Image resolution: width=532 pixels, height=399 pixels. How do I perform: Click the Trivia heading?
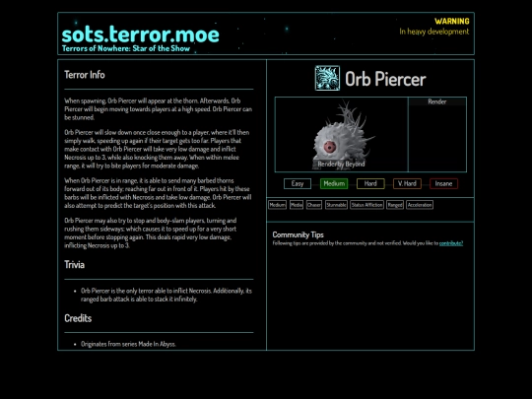pos(74,265)
